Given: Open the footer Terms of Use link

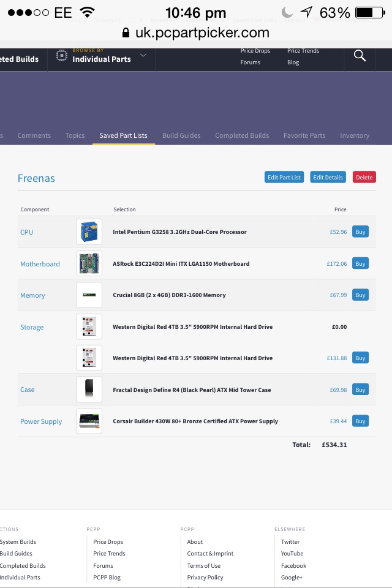Looking at the screenshot, I should [x=204, y=565].
